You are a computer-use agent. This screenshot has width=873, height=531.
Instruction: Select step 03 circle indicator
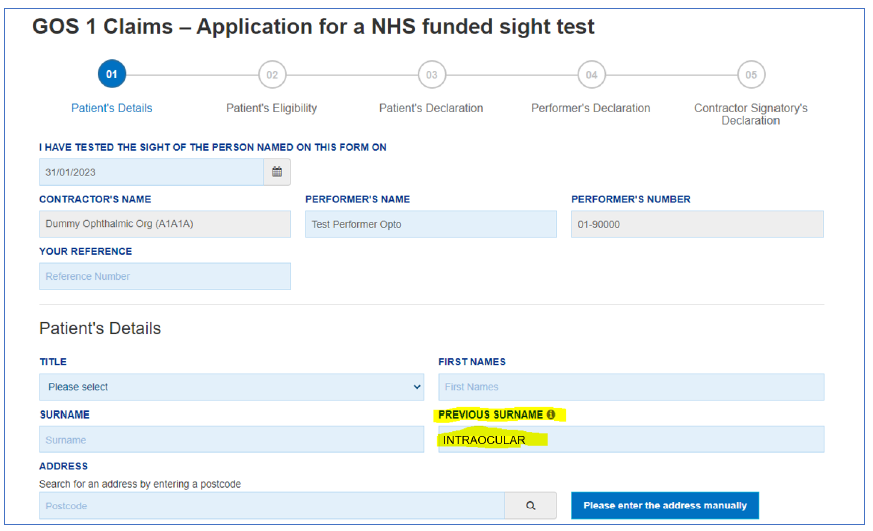coord(431,75)
